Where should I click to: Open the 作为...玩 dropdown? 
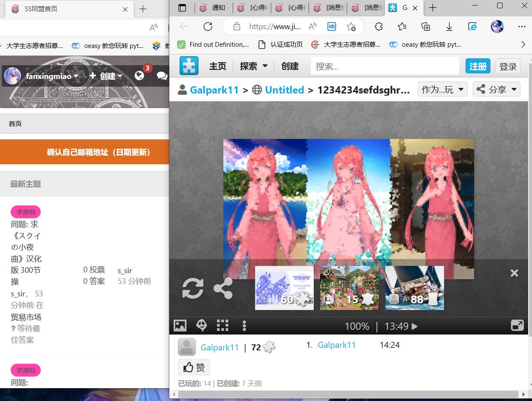pyautogui.click(x=442, y=89)
